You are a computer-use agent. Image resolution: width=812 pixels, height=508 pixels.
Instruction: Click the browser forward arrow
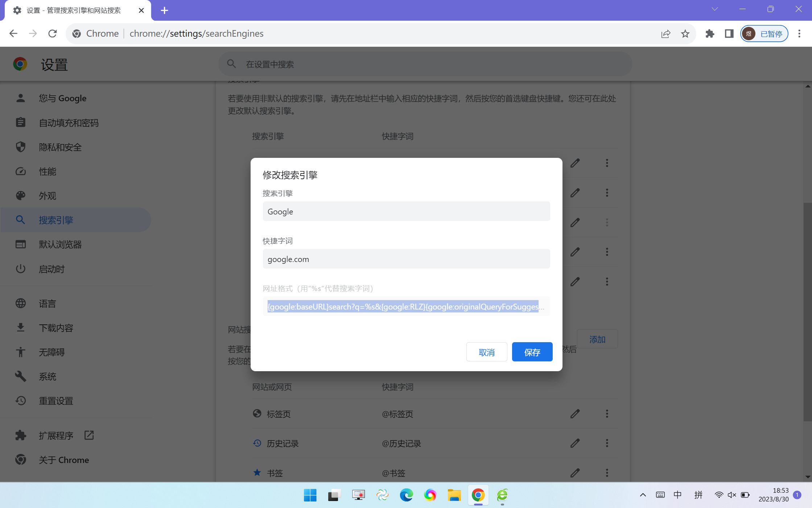(33, 34)
